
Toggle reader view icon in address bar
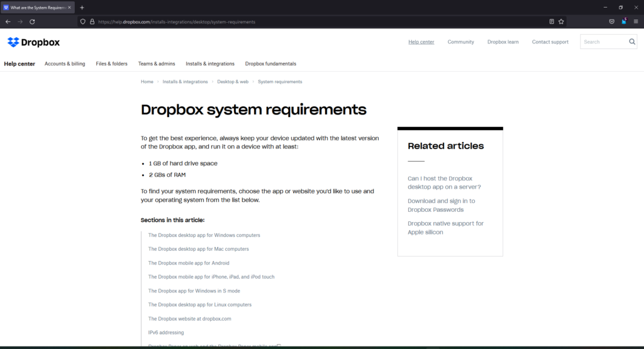click(x=552, y=22)
